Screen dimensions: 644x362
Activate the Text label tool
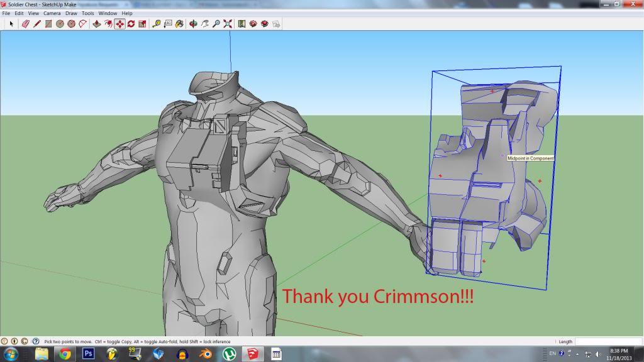(168, 24)
